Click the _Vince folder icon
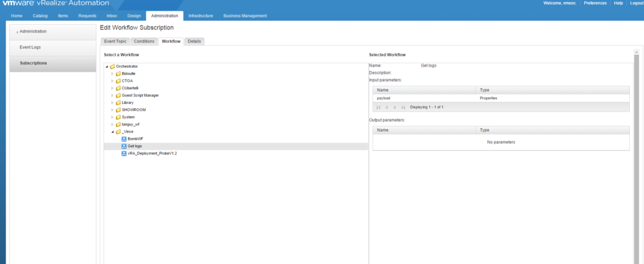The image size is (644, 264). [118, 131]
